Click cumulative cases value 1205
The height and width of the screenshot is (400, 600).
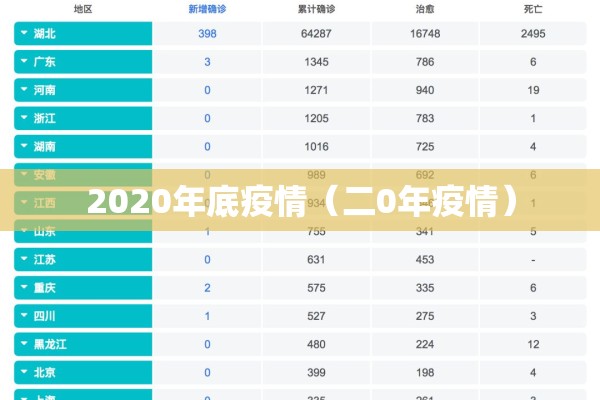(x=316, y=118)
